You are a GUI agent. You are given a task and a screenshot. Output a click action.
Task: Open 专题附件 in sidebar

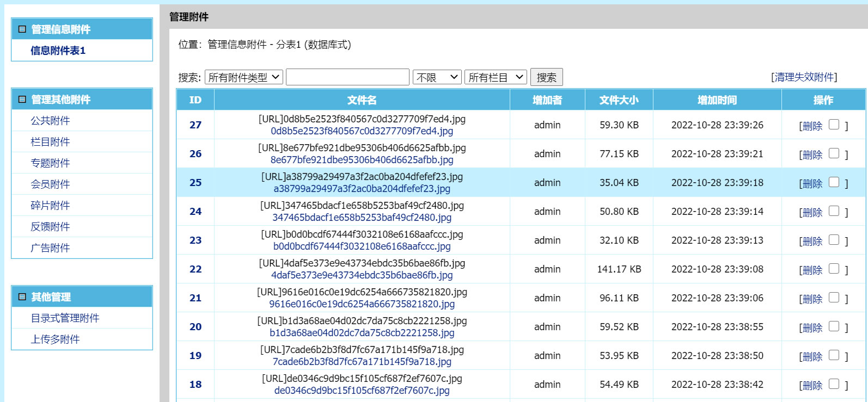50,163
